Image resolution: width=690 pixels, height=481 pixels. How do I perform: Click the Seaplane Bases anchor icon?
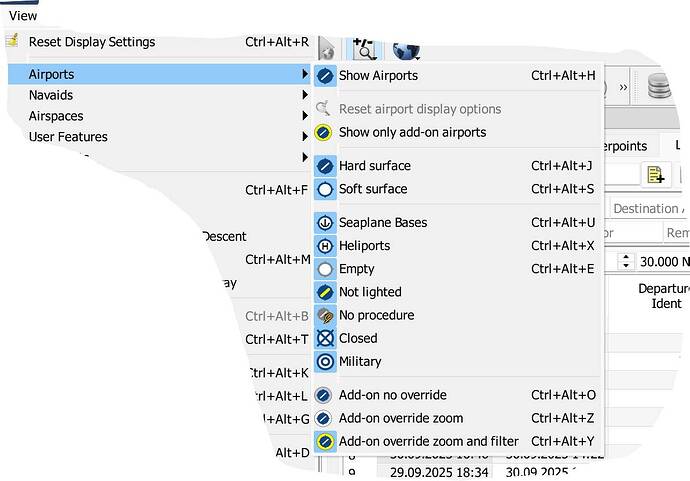324,222
